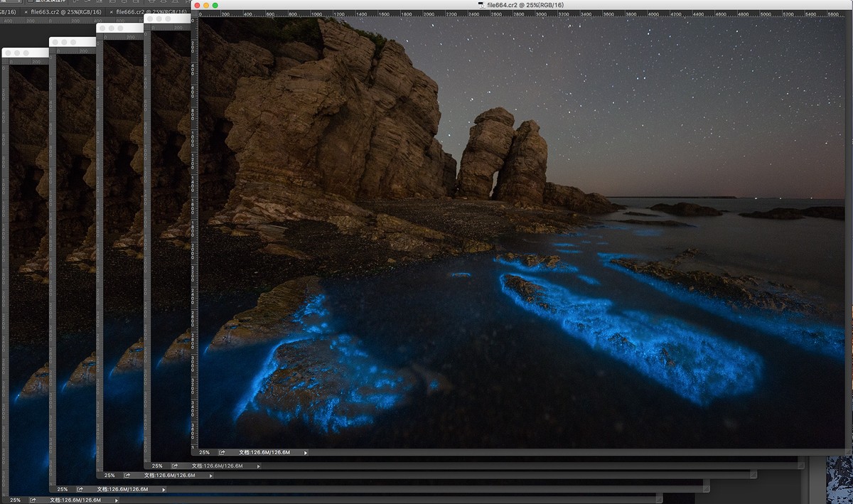Close the file666.cr2 tab using its X
853x504 pixels.
pyautogui.click(x=111, y=12)
